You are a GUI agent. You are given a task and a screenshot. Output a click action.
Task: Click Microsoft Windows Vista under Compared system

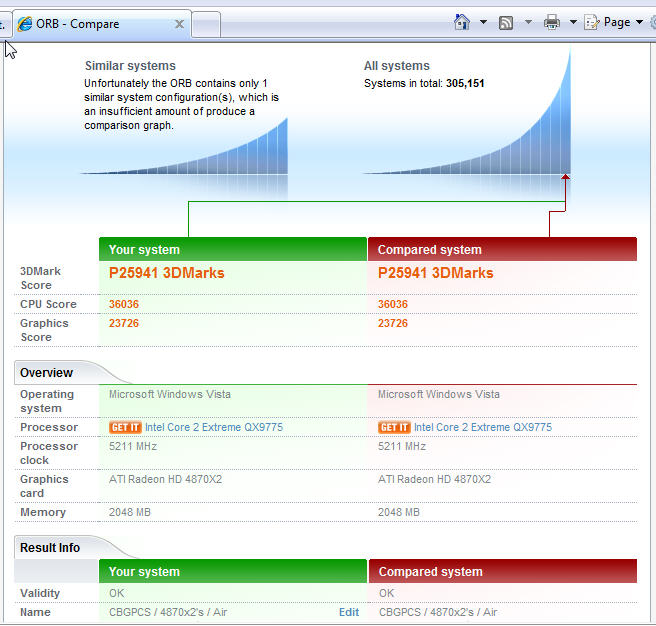point(439,394)
